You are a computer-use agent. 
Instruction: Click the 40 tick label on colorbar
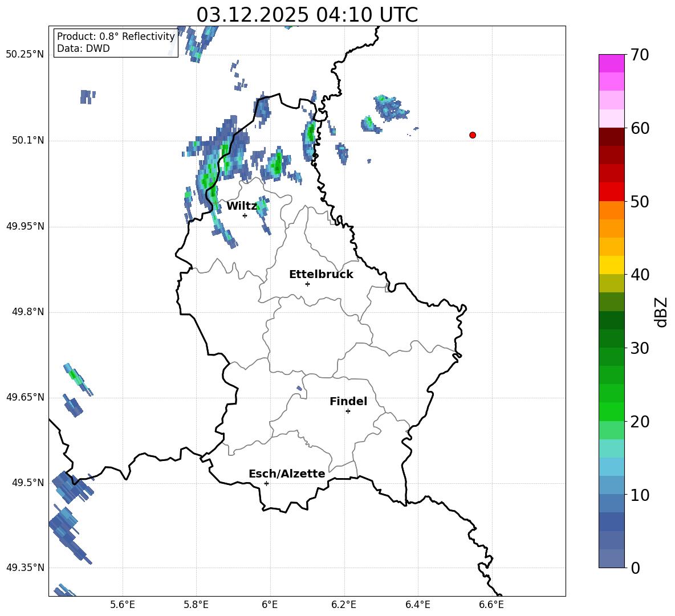[x=640, y=275]
